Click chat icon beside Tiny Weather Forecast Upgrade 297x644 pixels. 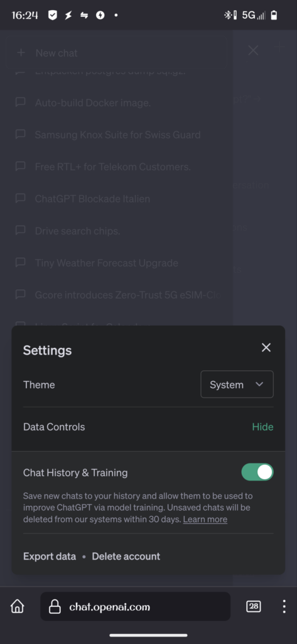pyautogui.click(x=20, y=262)
